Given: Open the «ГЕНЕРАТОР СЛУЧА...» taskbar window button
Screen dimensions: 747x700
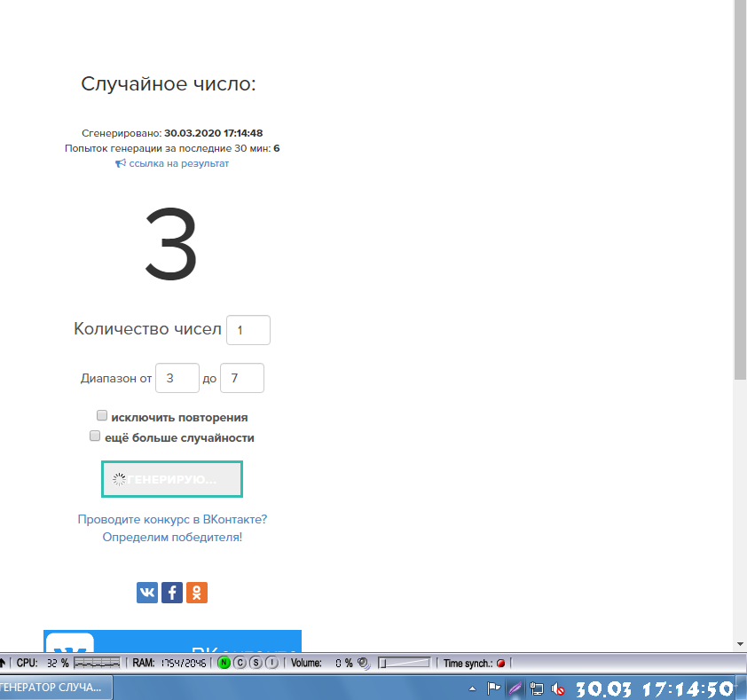Looking at the screenshot, I should (56, 688).
